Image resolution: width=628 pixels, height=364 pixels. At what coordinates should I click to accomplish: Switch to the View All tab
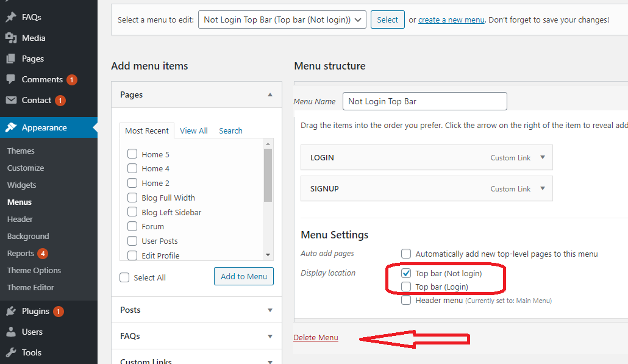194,130
